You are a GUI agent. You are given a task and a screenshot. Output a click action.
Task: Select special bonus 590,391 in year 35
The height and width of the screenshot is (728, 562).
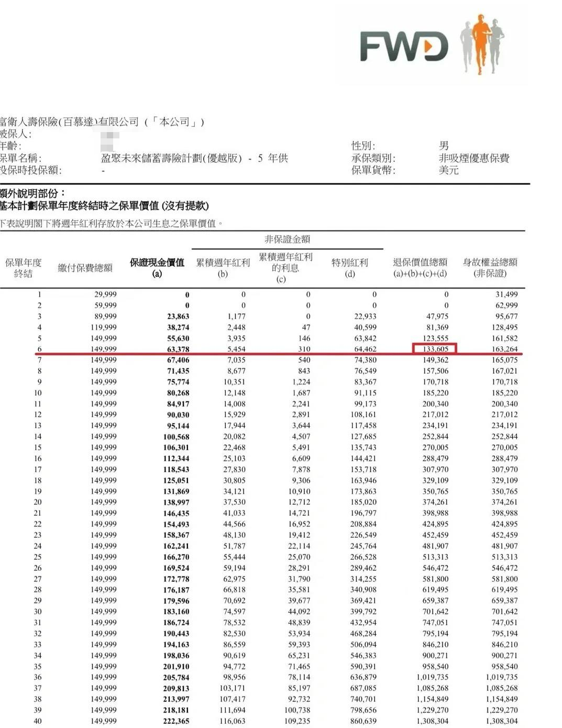363,667
